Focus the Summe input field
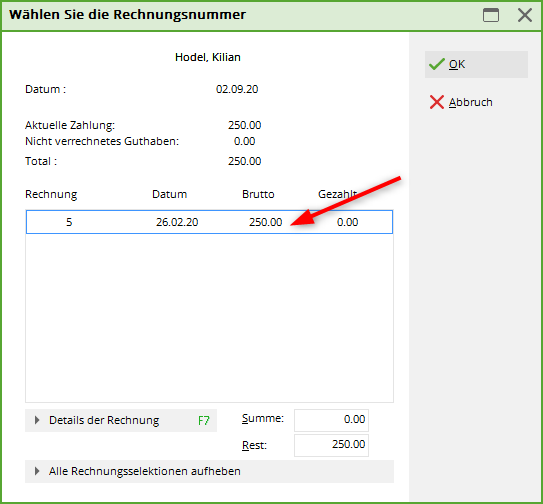 pyautogui.click(x=331, y=420)
